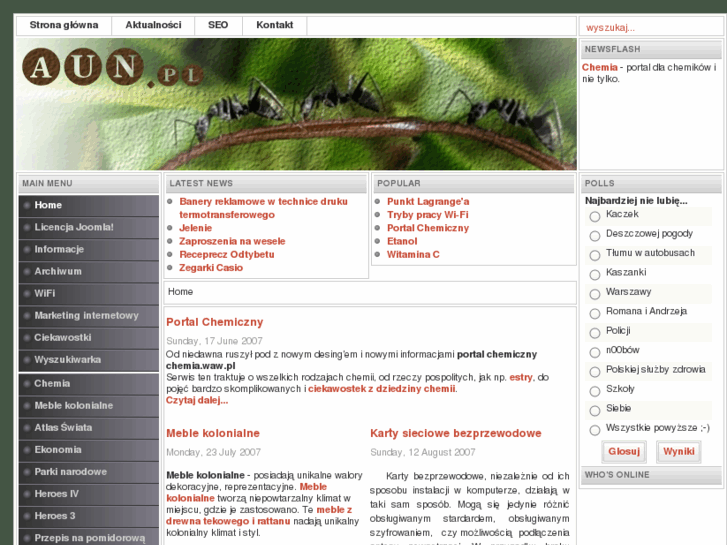Select Romana i Andrzeja poll option
This screenshot has height=545, width=727.
click(x=595, y=314)
